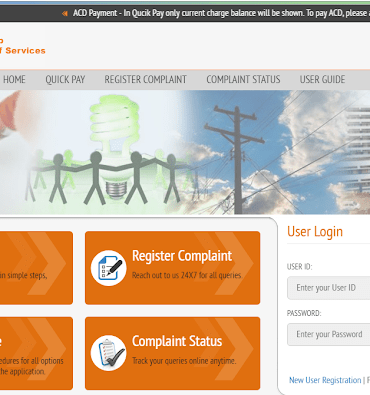
Task: Focus the Enter your Password field
Action: click(329, 334)
